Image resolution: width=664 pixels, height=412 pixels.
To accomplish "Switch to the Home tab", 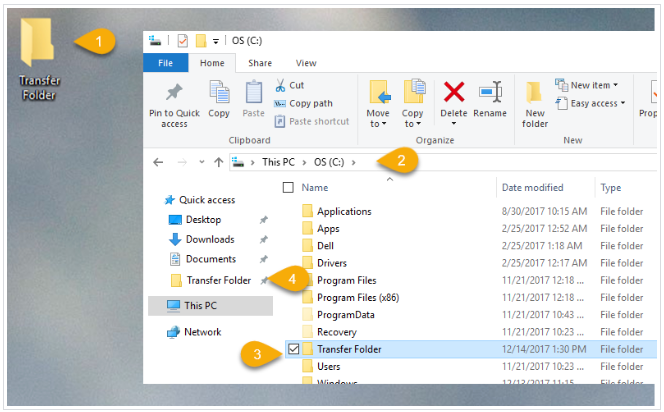I will (x=212, y=63).
